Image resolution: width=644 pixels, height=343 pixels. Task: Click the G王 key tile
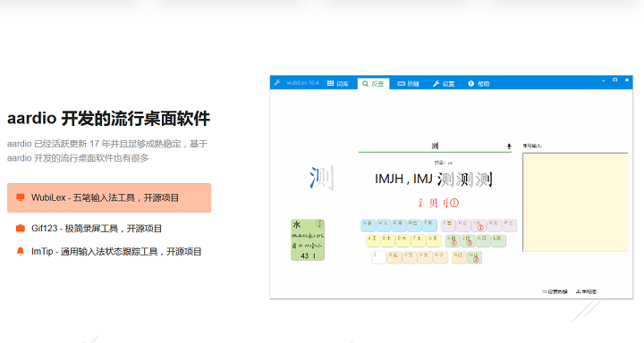pos(434,241)
